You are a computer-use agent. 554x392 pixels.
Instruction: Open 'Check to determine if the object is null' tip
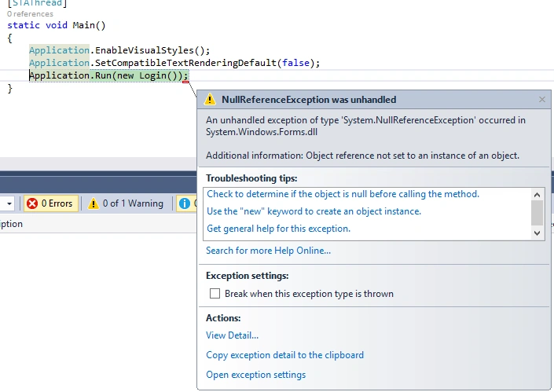click(x=343, y=194)
